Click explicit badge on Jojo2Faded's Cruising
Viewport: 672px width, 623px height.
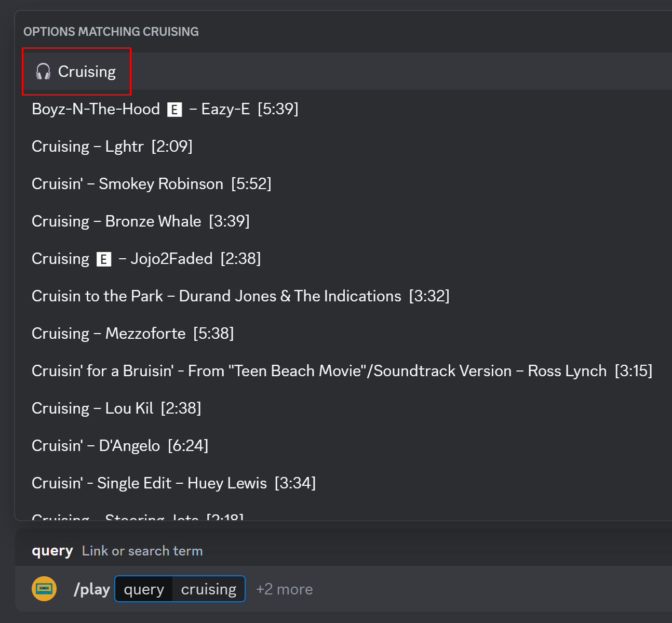coord(104,259)
